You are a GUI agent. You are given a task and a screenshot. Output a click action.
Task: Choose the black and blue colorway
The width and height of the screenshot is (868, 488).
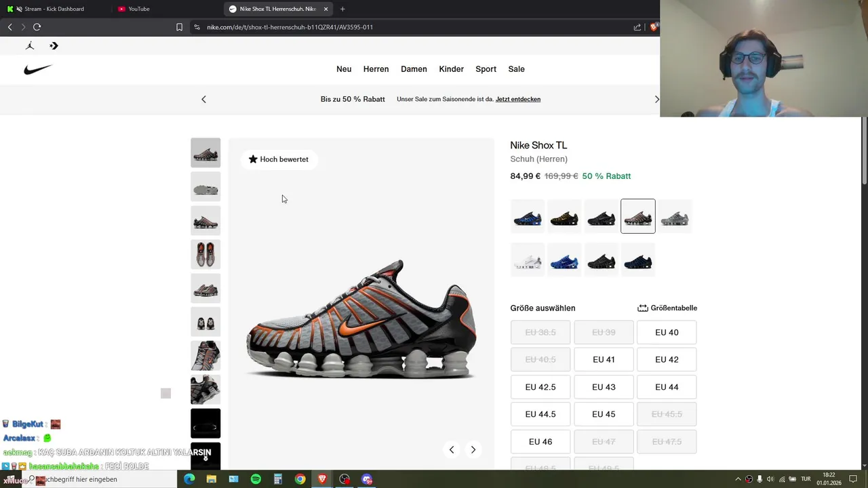point(528,216)
